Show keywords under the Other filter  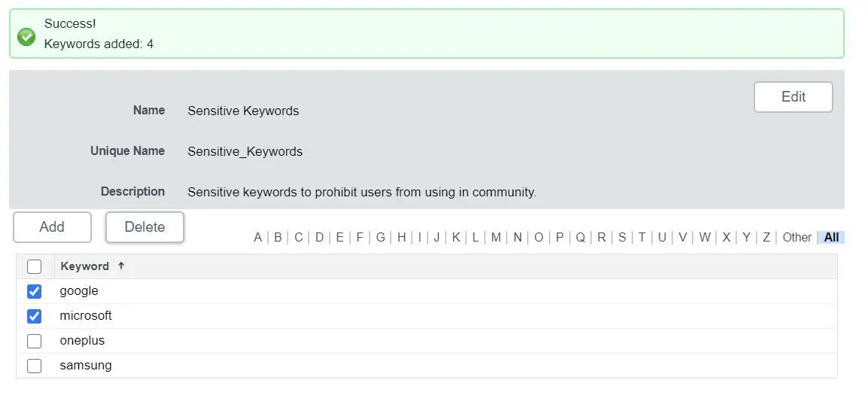796,237
